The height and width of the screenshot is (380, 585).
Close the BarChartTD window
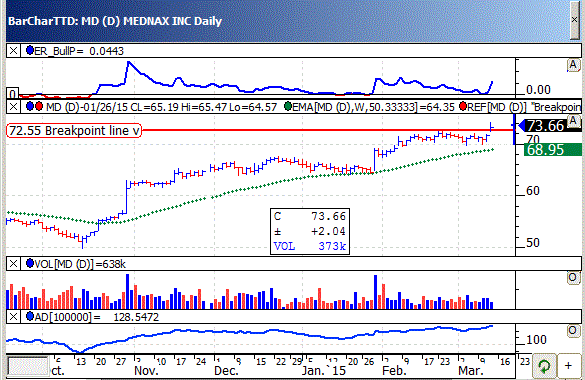point(575,20)
